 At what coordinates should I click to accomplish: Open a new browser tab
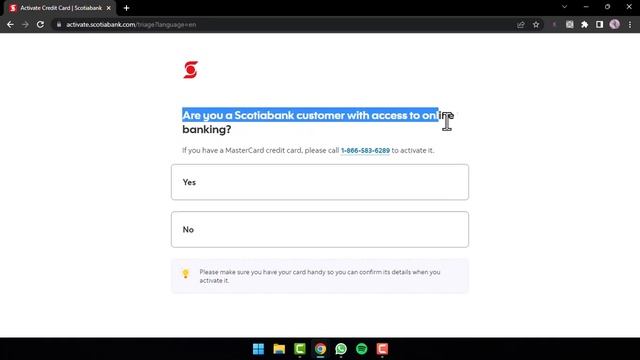[127, 8]
